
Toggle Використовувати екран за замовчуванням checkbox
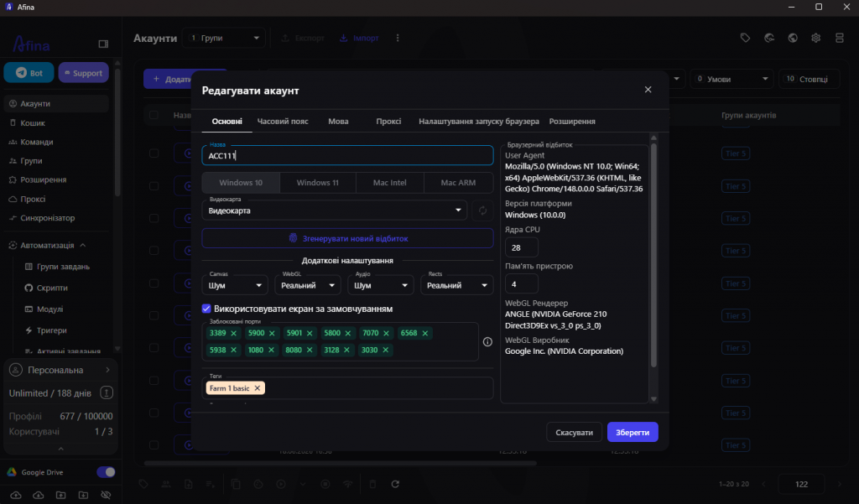point(206,309)
